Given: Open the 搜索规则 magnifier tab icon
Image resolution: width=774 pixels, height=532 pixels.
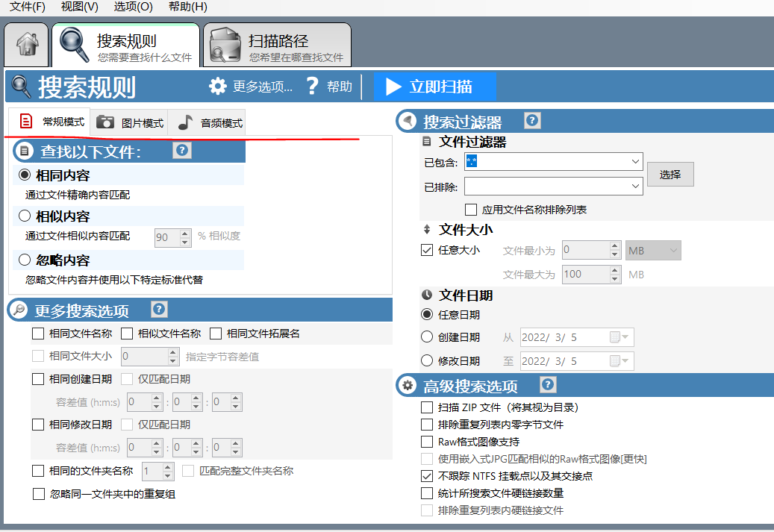Looking at the screenshot, I should [75, 43].
